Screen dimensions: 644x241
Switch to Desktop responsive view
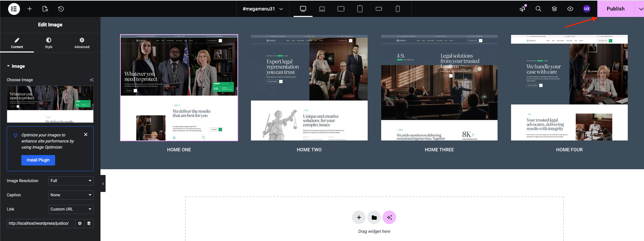[x=303, y=9]
